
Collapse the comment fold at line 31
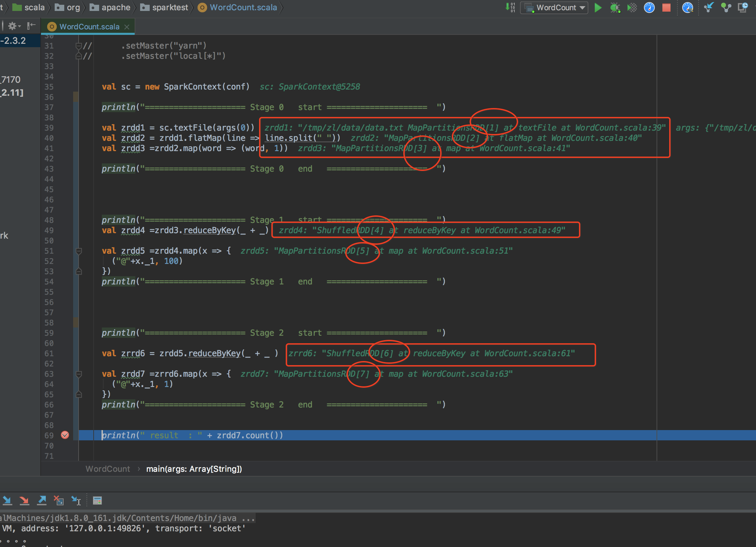(79, 46)
